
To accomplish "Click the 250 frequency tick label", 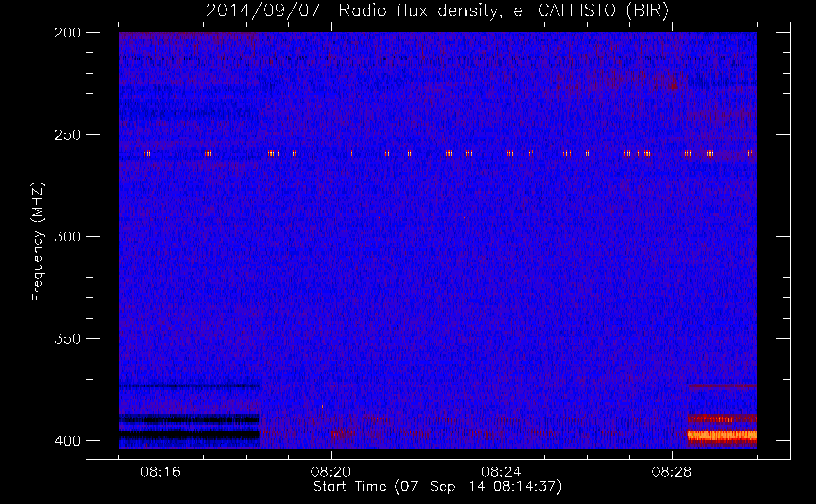I will (x=68, y=135).
